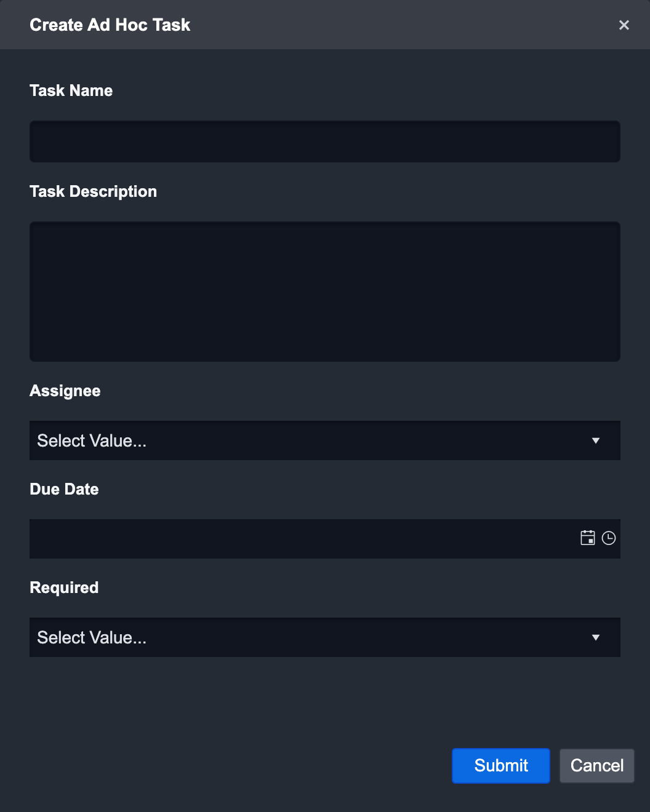Screen dimensions: 650x812
Task: Click the Assignee 'Select Value...' placeholder text
Action: tap(92, 440)
